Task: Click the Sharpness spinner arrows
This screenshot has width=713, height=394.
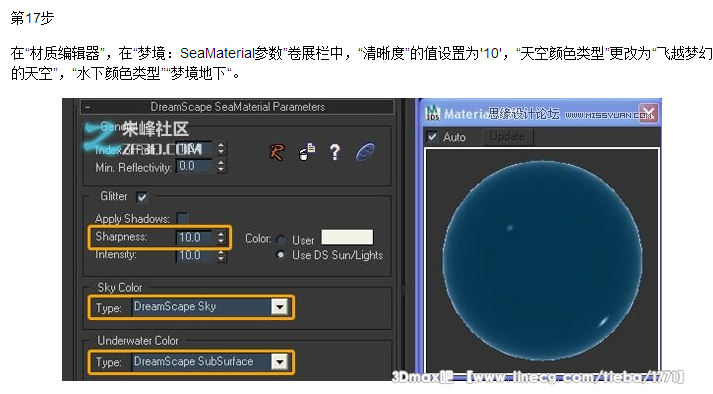Action: click(221, 237)
